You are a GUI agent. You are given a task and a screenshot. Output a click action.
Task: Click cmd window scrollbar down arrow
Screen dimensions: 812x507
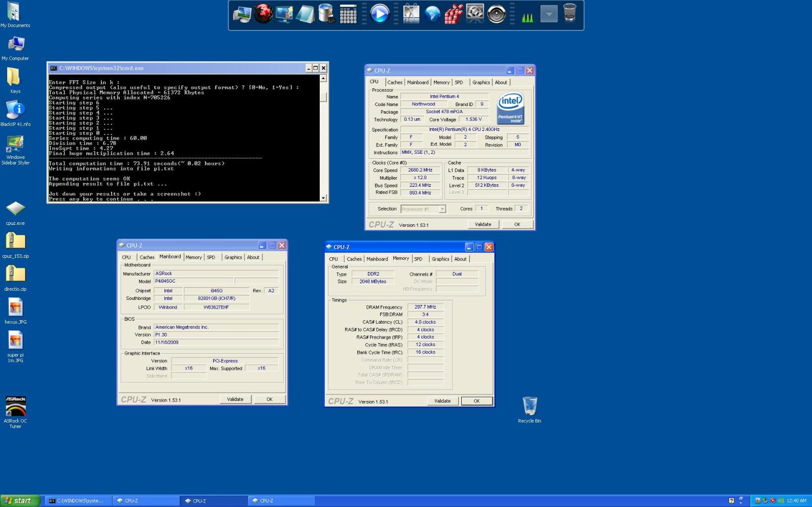[323, 198]
